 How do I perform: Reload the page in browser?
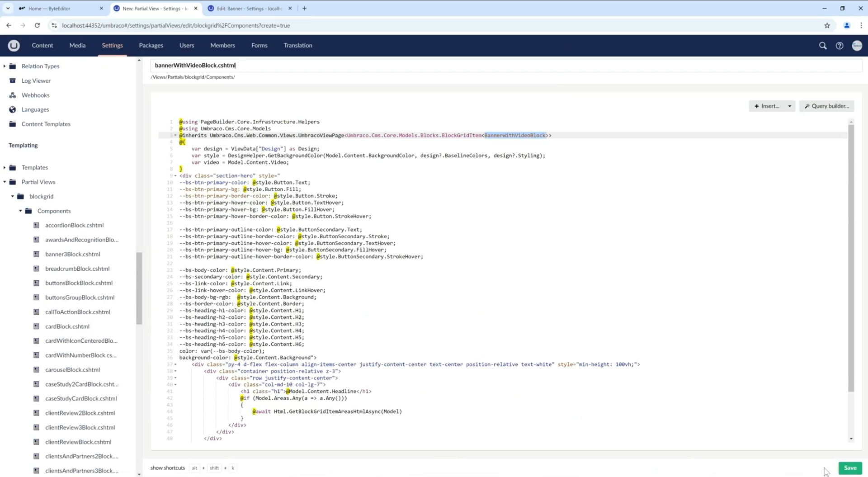pyautogui.click(x=37, y=25)
